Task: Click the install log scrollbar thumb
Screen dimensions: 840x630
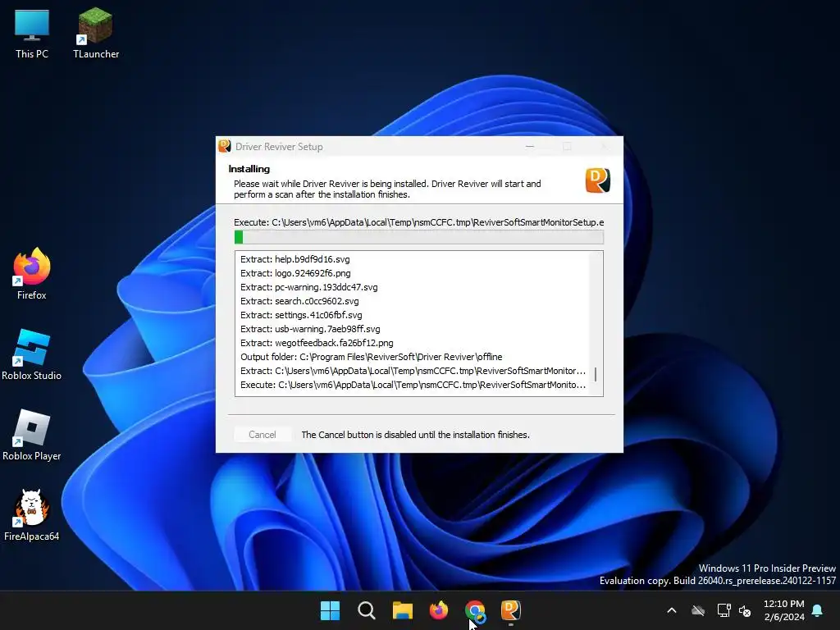Action: [596, 374]
